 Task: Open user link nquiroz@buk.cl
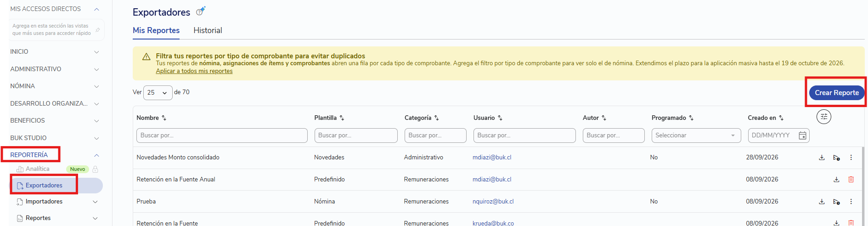(493, 202)
